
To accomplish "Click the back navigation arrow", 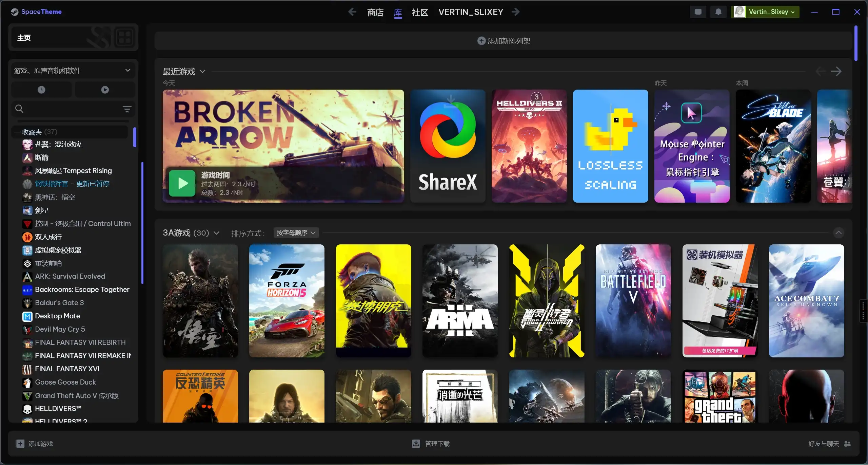I will [x=352, y=12].
